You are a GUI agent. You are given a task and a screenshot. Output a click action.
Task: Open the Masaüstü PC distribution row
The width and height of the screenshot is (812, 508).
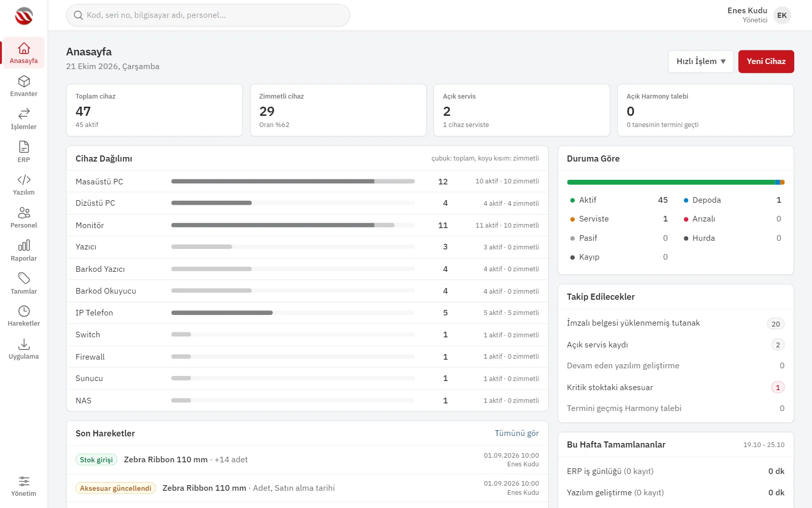(x=307, y=181)
